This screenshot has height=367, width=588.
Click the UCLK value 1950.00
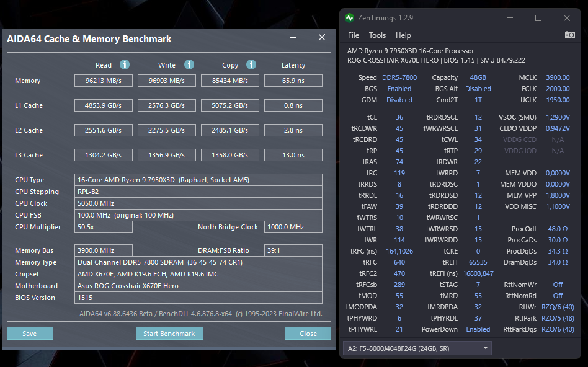point(558,100)
